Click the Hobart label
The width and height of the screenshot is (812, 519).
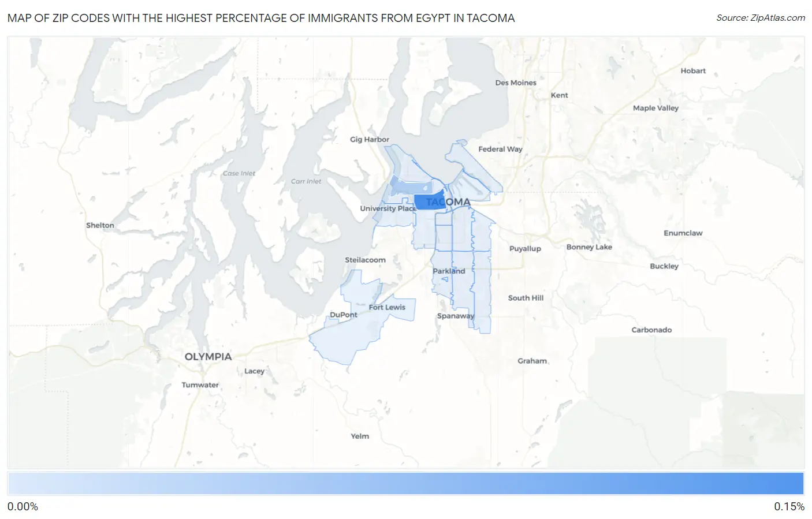693,70
